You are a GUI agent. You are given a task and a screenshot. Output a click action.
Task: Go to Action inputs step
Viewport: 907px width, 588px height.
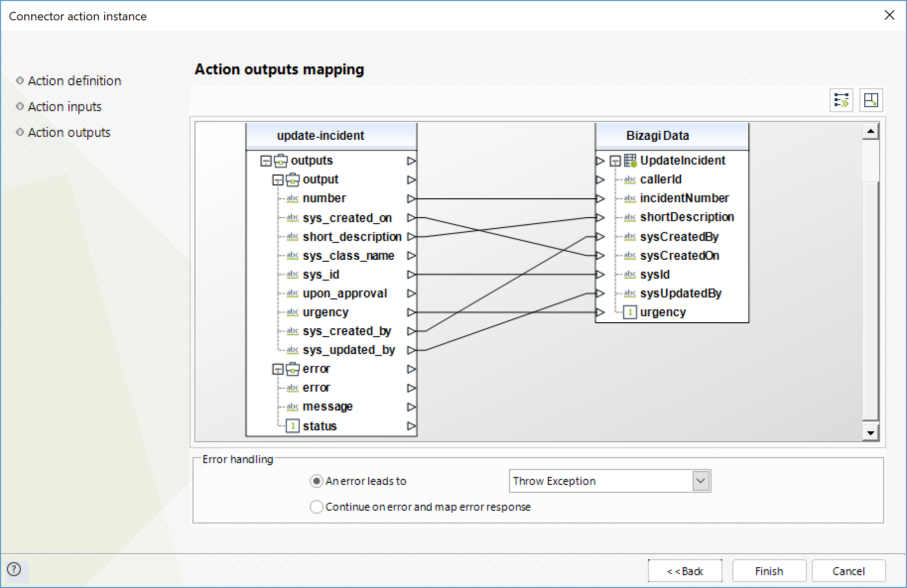tap(65, 107)
